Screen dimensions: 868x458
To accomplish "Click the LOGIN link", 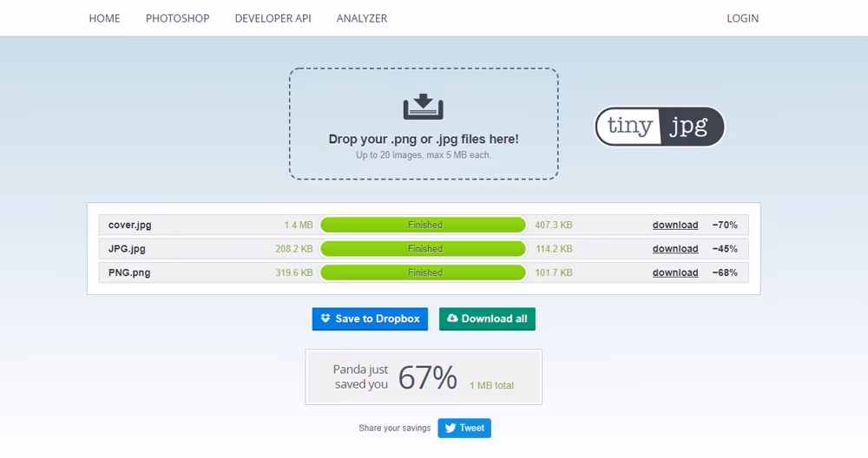I will coord(742,18).
